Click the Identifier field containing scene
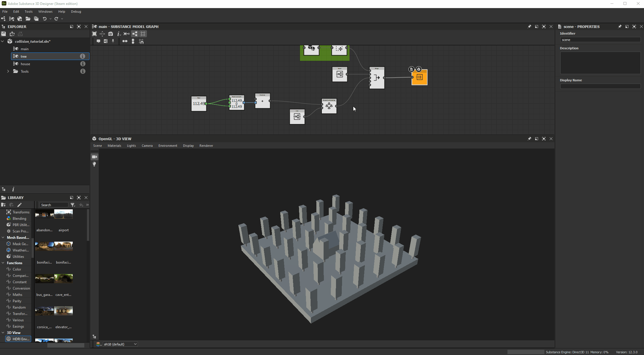Viewport: 644px width, 355px height. tap(600, 40)
